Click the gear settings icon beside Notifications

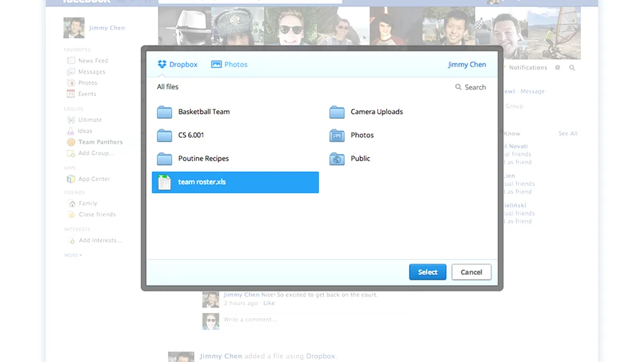click(x=558, y=68)
